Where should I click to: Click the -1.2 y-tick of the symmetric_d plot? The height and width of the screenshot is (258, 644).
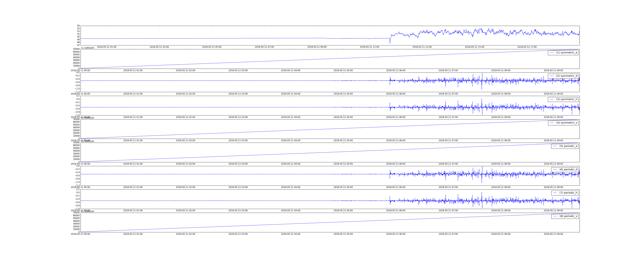tap(77, 92)
